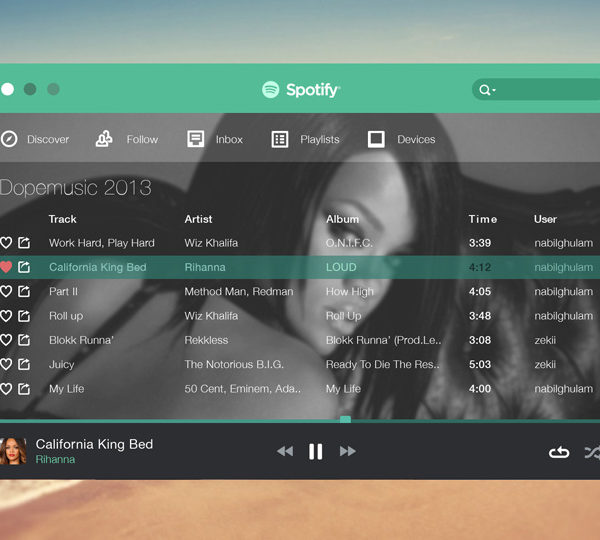Go to the Discover section

[x=48, y=139]
